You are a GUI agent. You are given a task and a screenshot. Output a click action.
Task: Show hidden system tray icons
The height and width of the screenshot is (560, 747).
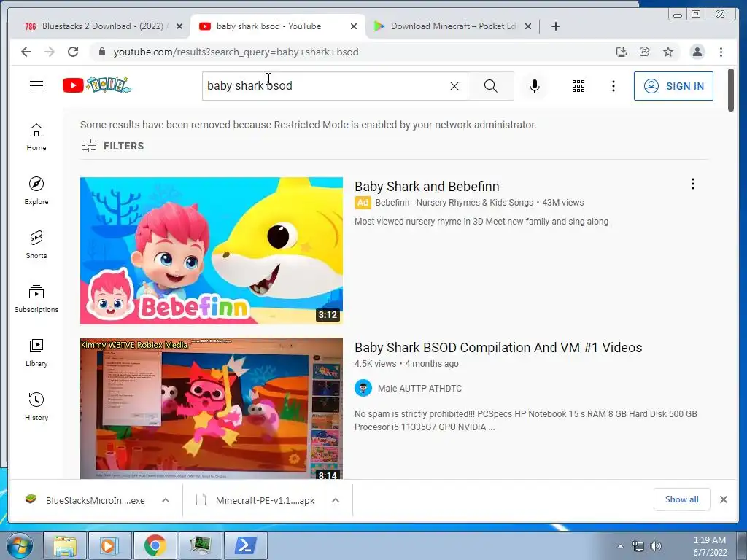tap(620, 546)
